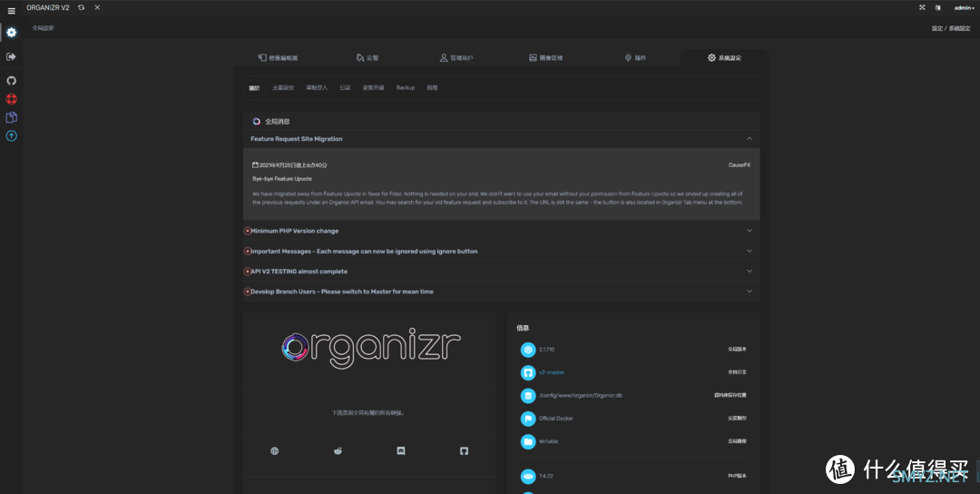Close the Organizr V2 tab with the X icon
980x494 pixels.
(97, 7)
